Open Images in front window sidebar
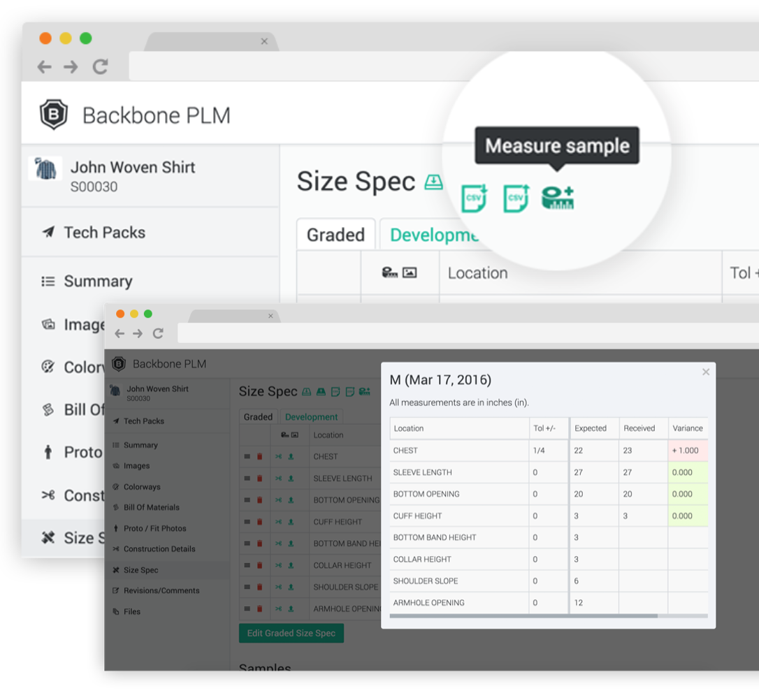Viewport: 759px width, 700px height. pyautogui.click(x=167, y=465)
